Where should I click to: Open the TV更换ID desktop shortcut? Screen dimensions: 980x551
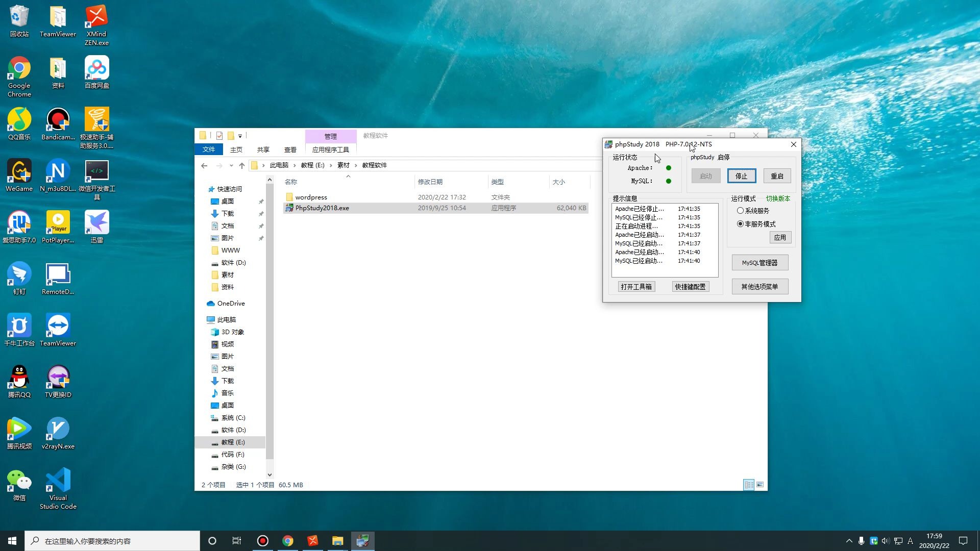coord(58,382)
